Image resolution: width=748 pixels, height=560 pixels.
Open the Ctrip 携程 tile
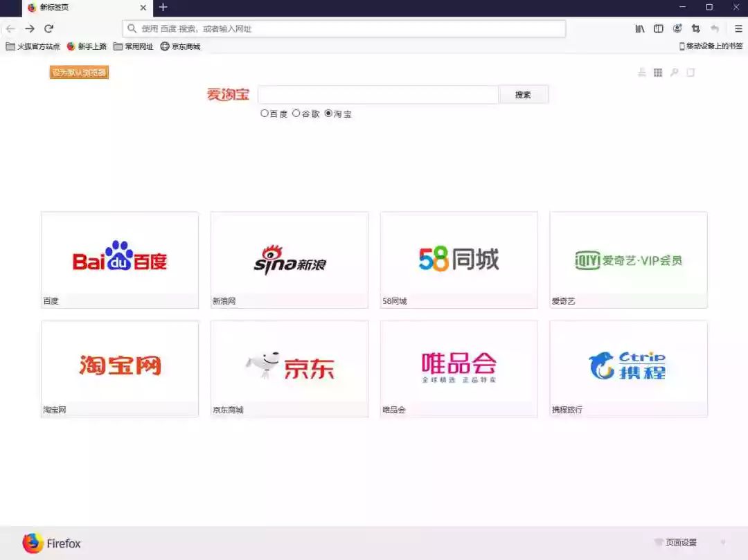629,369
